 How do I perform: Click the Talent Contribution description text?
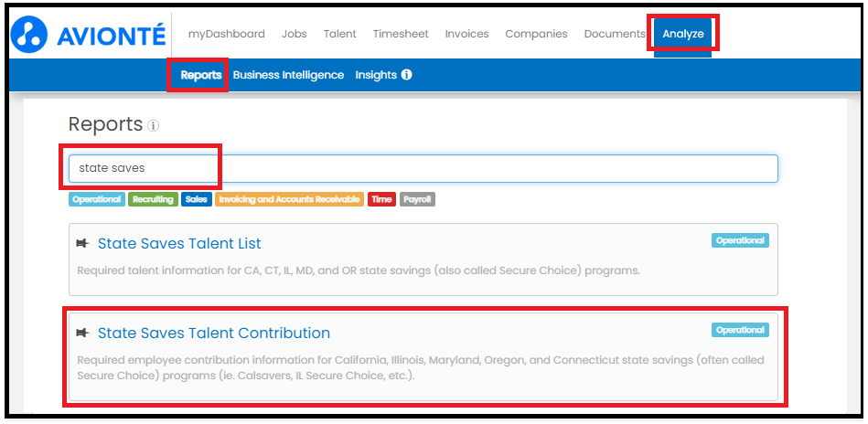coord(421,367)
